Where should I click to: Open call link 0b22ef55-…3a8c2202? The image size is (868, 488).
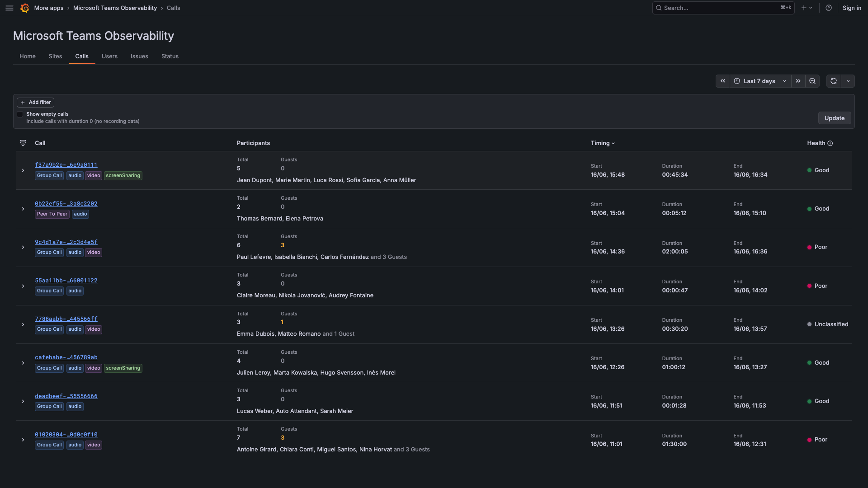[66, 204]
